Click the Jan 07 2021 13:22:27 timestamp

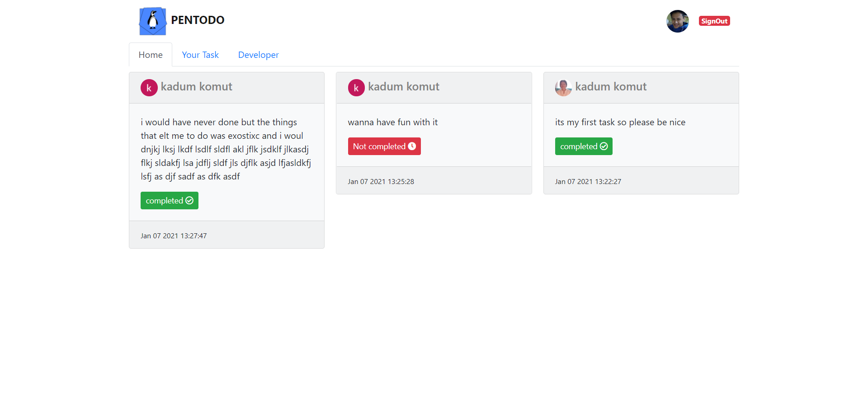pos(588,181)
